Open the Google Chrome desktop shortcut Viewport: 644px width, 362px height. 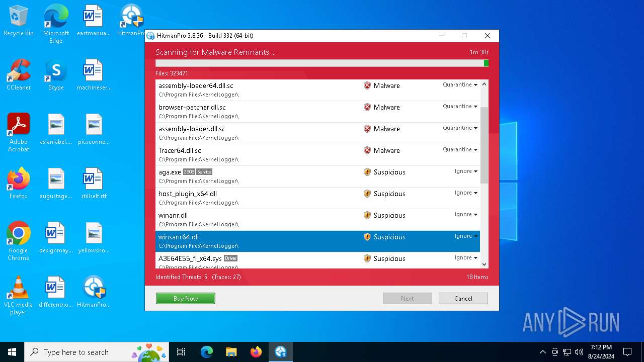(x=19, y=241)
